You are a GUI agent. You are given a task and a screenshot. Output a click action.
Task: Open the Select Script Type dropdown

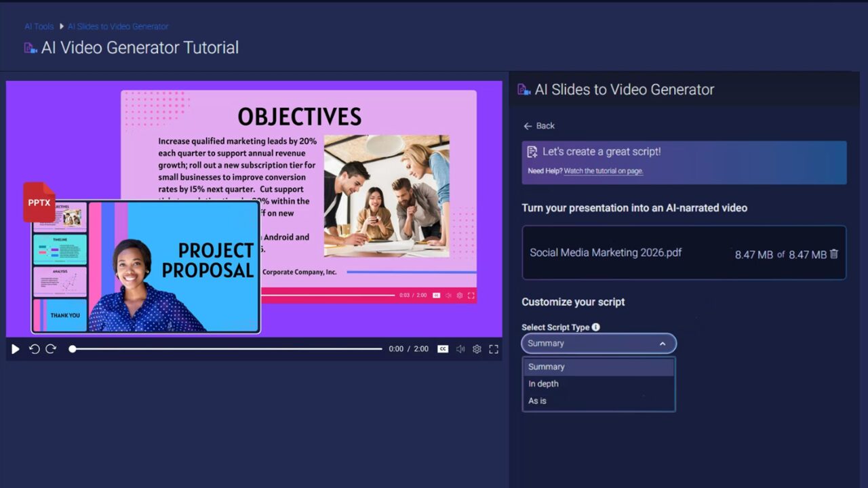597,343
